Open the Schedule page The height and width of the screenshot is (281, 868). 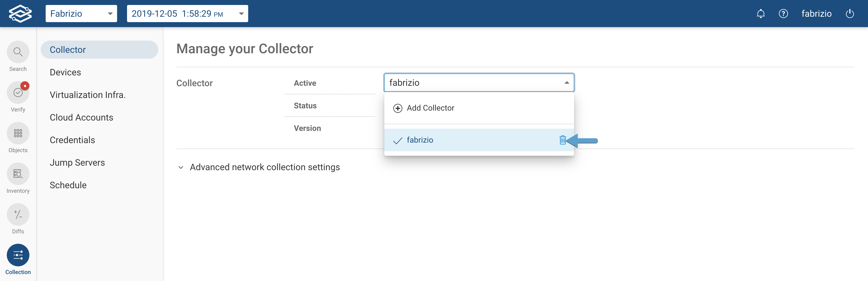click(68, 185)
